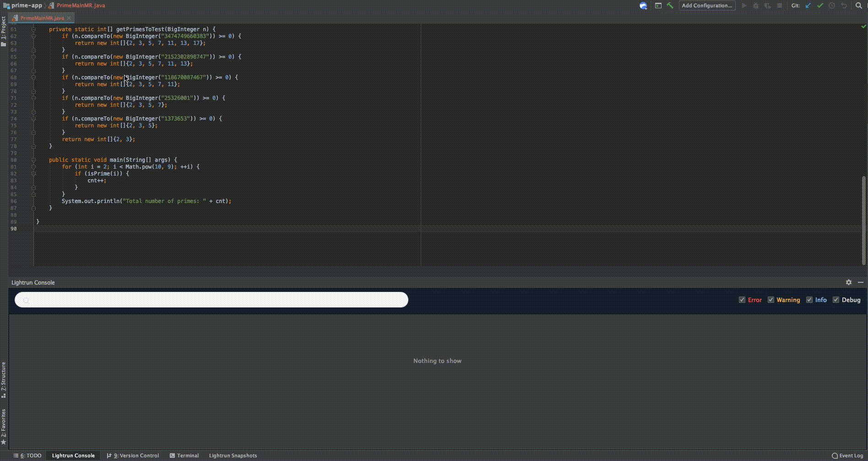Viewport: 868px width, 461px height.
Task: Open the Lightrun plugin menu icon
Action: click(x=643, y=5)
